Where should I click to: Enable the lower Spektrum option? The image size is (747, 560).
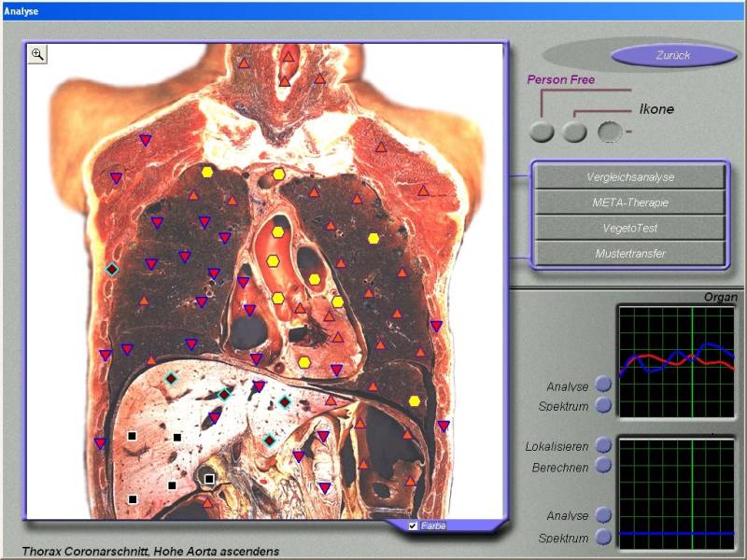[603, 537]
